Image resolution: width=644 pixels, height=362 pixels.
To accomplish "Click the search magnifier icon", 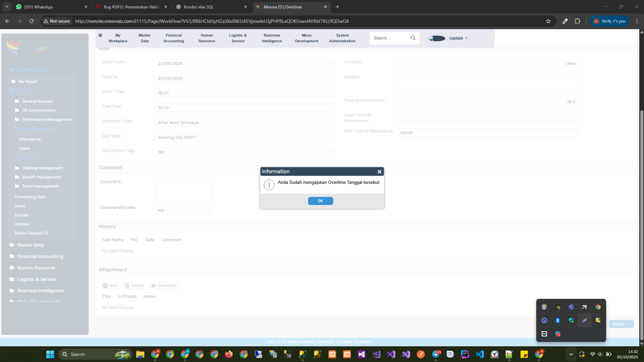I will [413, 38].
